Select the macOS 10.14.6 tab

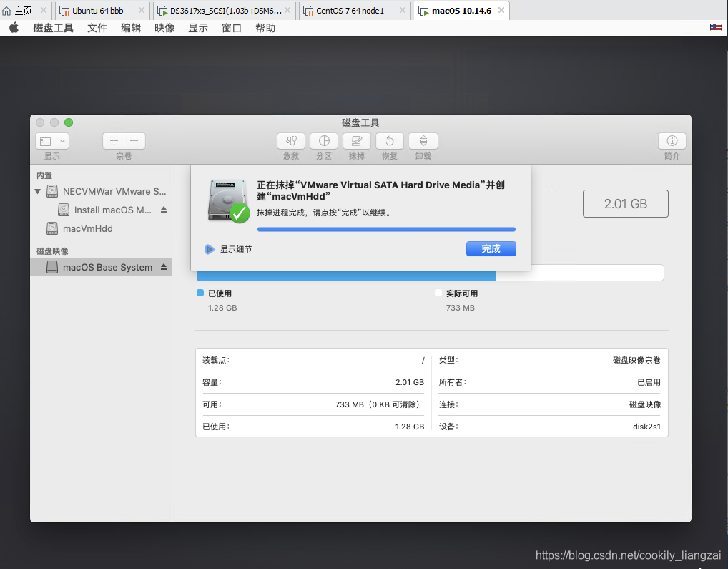click(x=461, y=11)
